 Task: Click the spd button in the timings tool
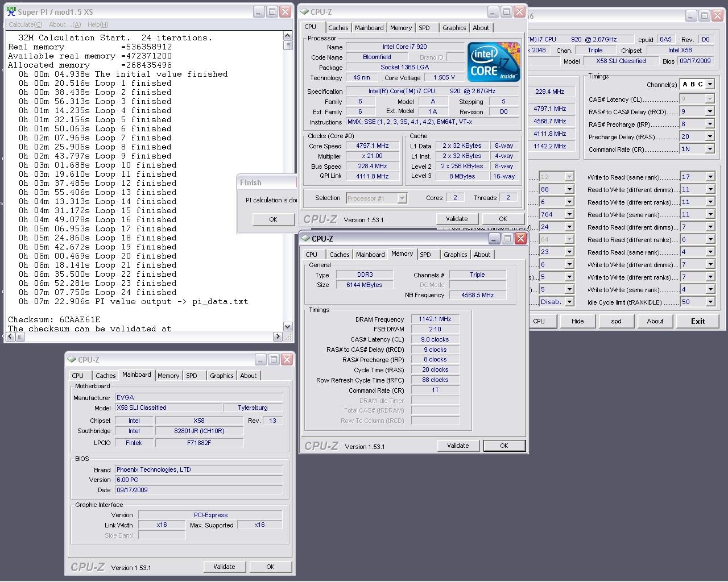point(616,321)
